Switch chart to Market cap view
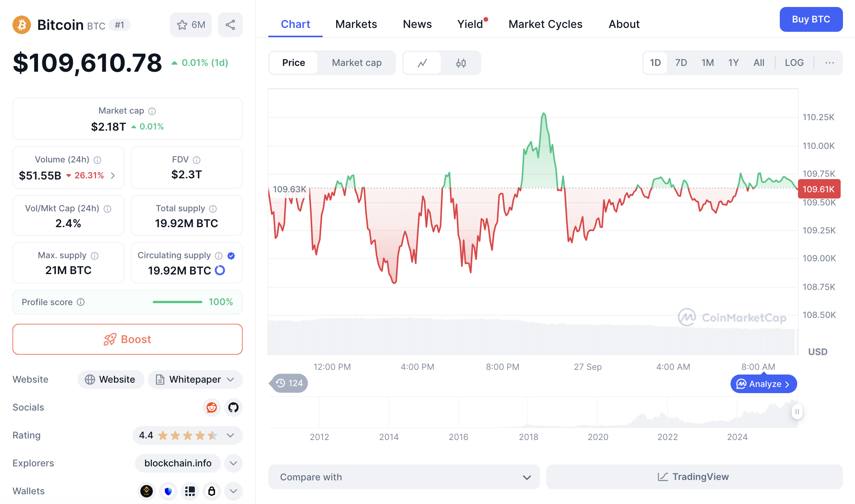The height and width of the screenshot is (504, 855). click(357, 63)
